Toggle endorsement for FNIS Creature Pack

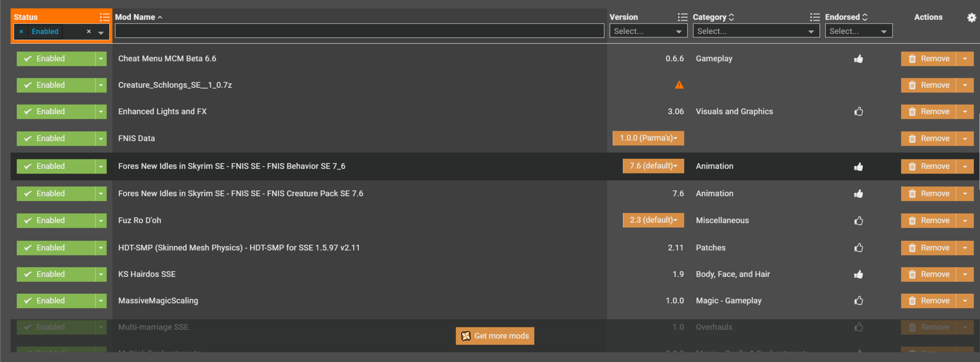pos(859,194)
